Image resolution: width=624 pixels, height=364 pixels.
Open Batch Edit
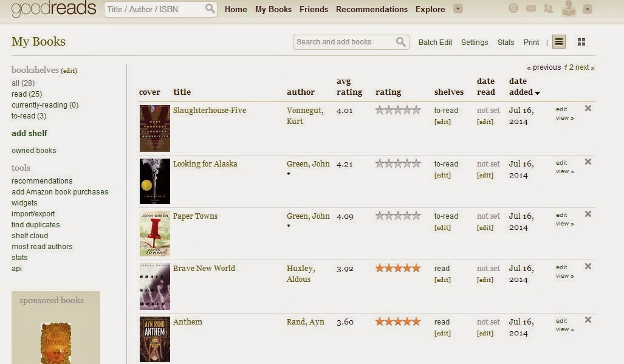click(x=435, y=42)
